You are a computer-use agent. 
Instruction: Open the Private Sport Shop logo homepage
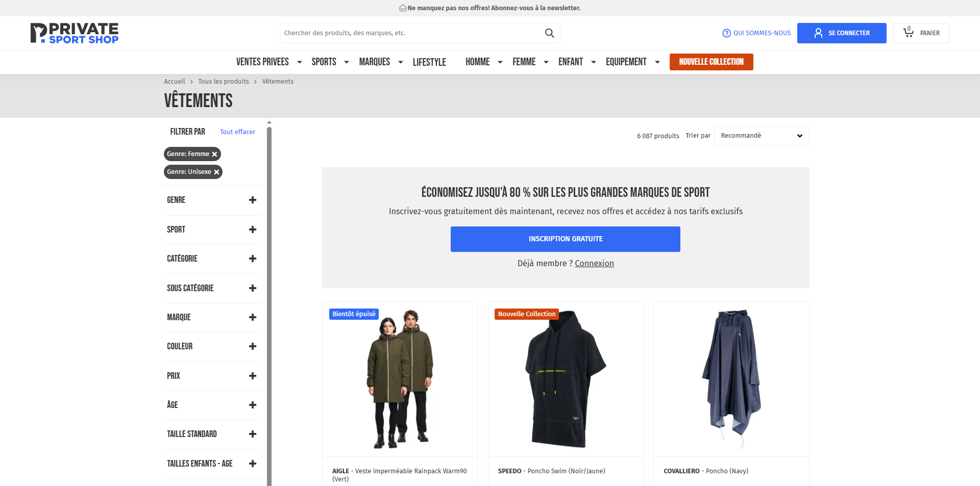click(x=75, y=33)
